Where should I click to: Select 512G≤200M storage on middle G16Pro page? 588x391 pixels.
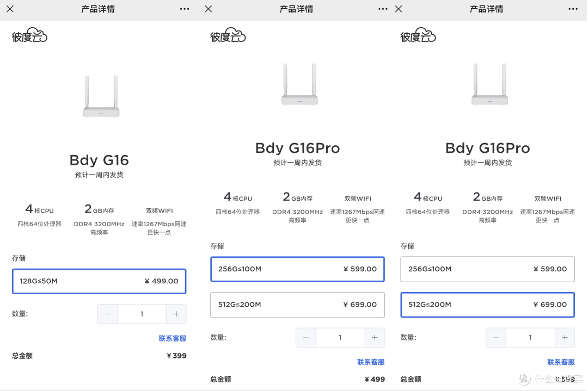pos(297,305)
